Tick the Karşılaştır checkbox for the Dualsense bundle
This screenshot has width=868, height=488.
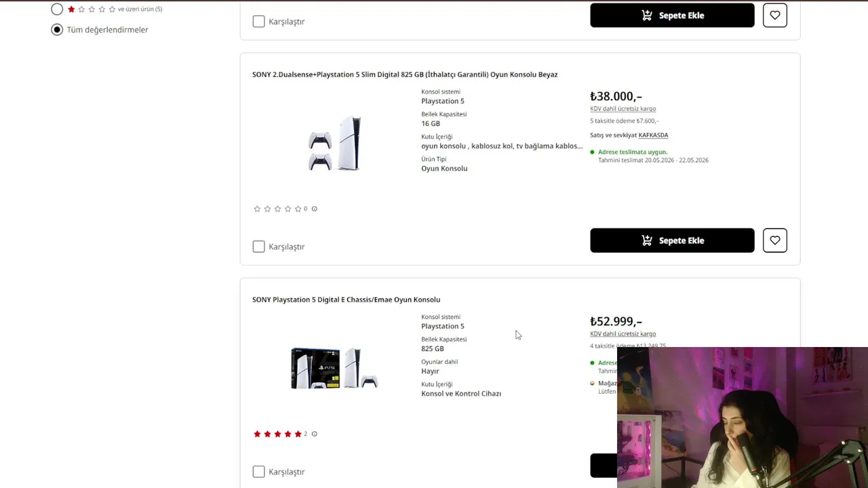pos(258,247)
